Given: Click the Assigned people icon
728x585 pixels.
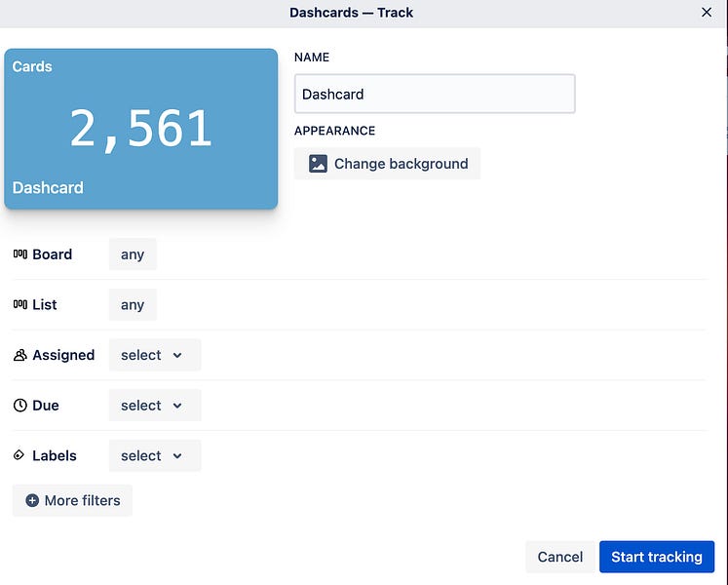Looking at the screenshot, I should (19, 355).
